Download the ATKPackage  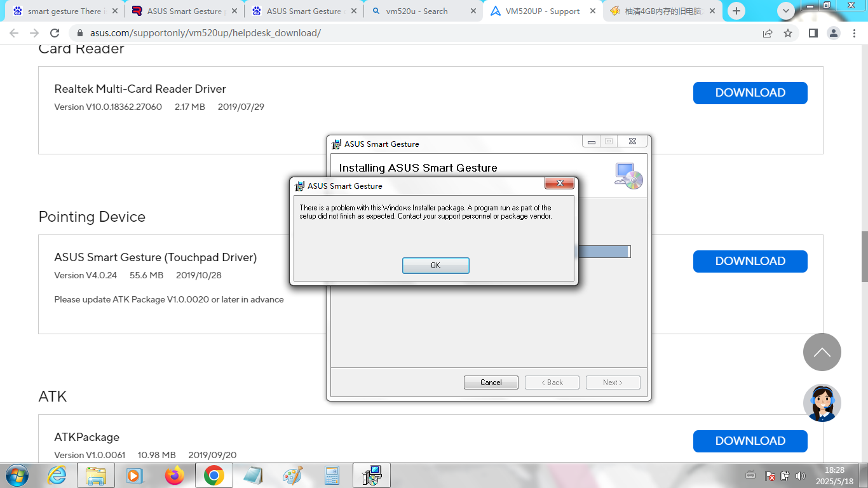[750, 441]
